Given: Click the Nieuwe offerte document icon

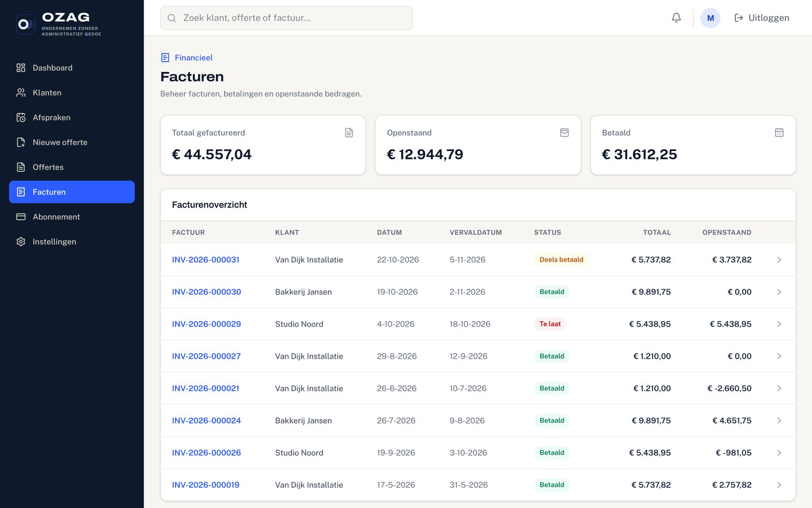Looking at the screenshot, I should [x=21, y=142].
